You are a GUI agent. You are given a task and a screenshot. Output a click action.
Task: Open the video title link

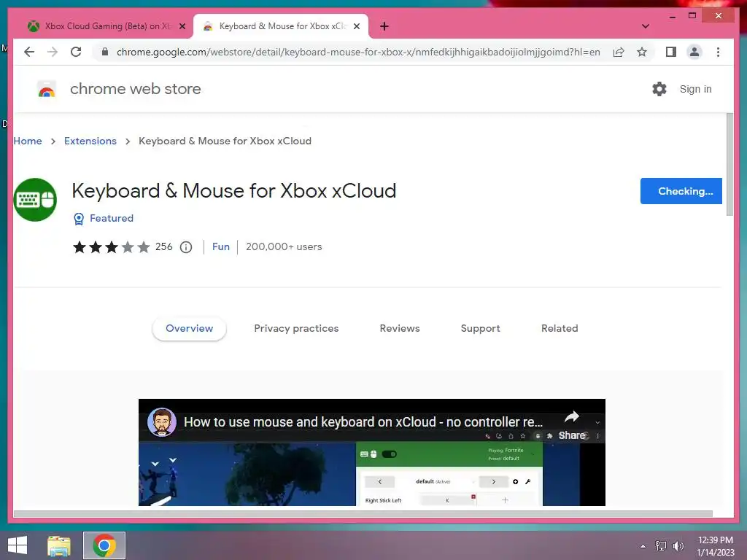pos(363,422)
